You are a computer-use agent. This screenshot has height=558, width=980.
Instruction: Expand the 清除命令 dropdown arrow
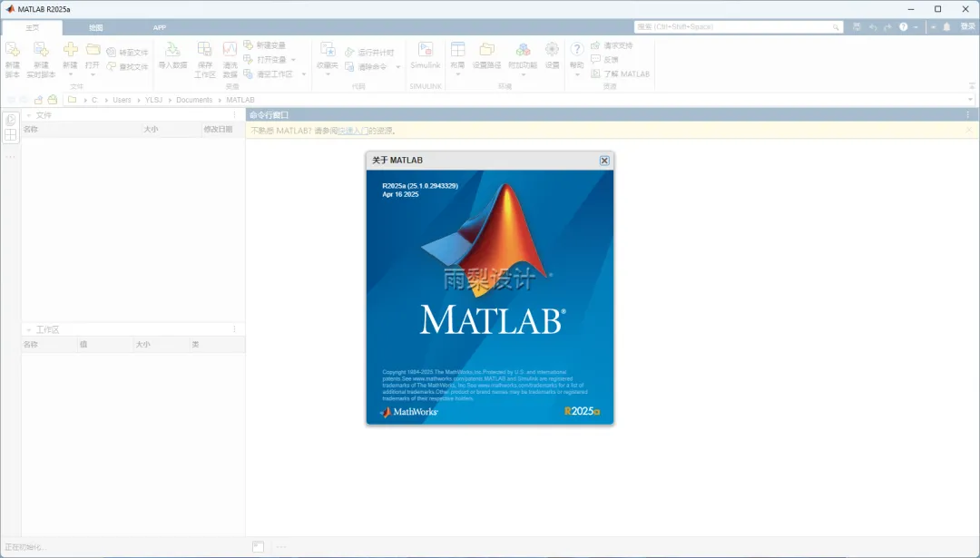point(397,67)
